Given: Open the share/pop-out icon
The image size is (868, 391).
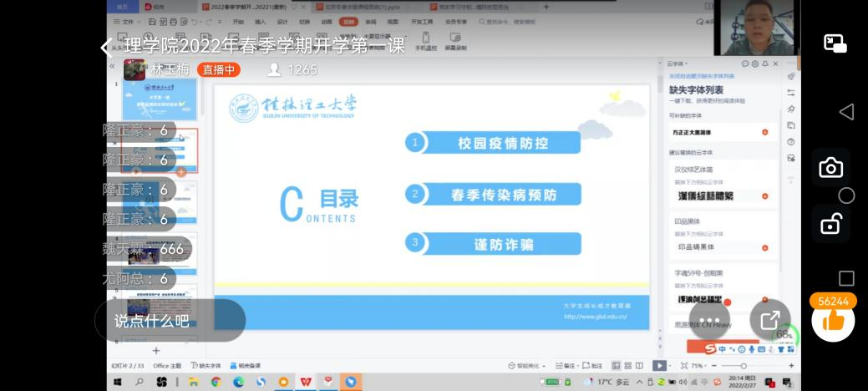Looking at the screenshot, I should [x=769, y=320].
